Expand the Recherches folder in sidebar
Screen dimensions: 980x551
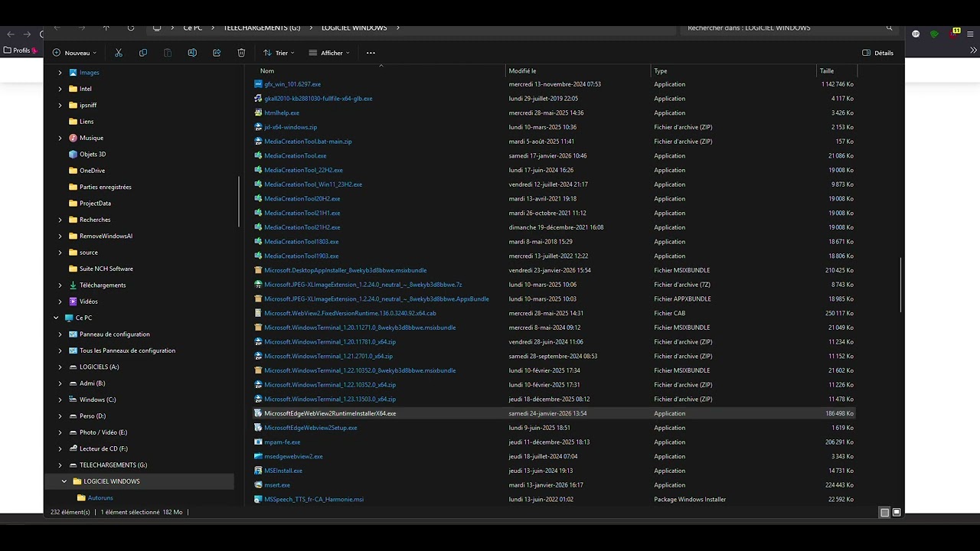(60, 220)
